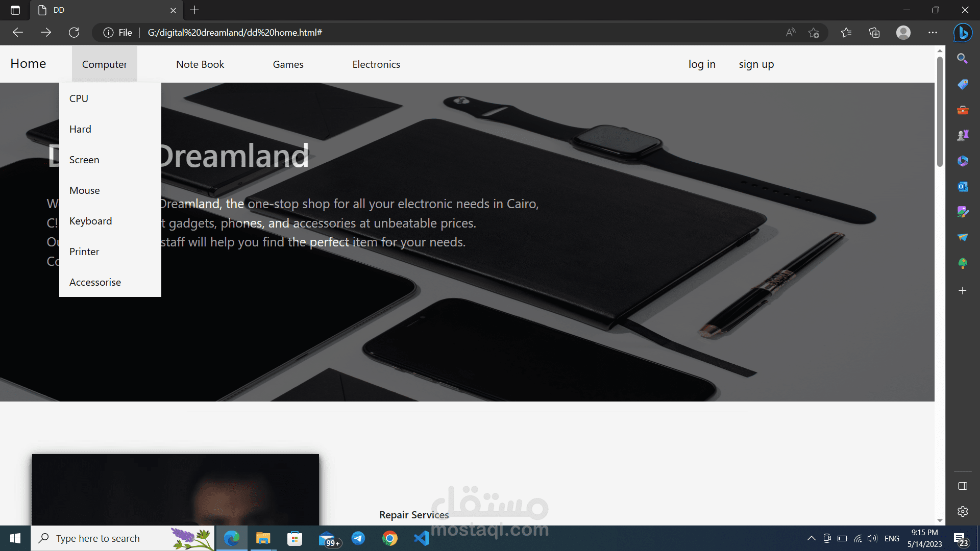This screenshot has height=551, width=980.
Task: Open the Games sidebar panel
Action: (x=963, y=135)
